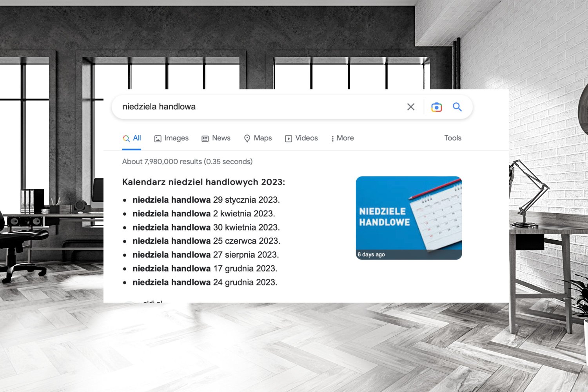Click the '24 grudnia 2023' list entry
588x392 pixels.
pos(205,282)
